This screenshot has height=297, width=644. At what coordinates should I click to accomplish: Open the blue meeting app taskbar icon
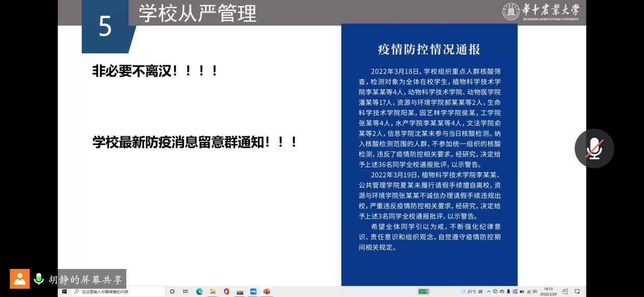253,291
